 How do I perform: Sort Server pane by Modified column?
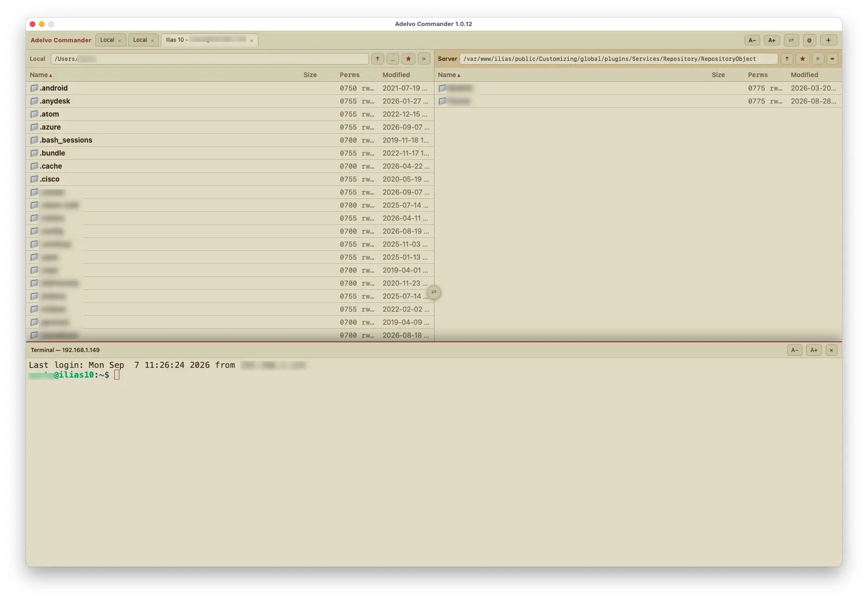coord(804,75)
